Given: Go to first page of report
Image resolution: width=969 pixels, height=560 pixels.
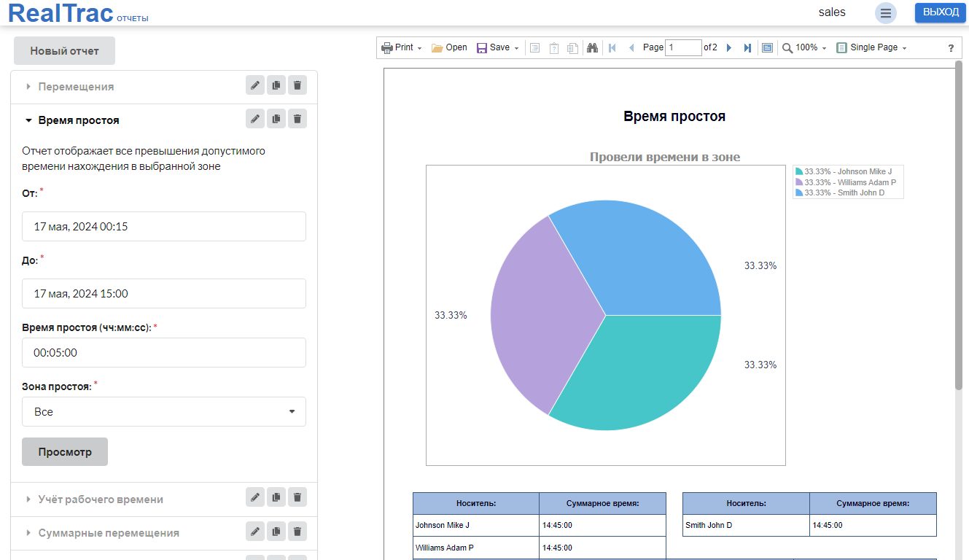Looking at the screenshot, I should tap(612, 47).
